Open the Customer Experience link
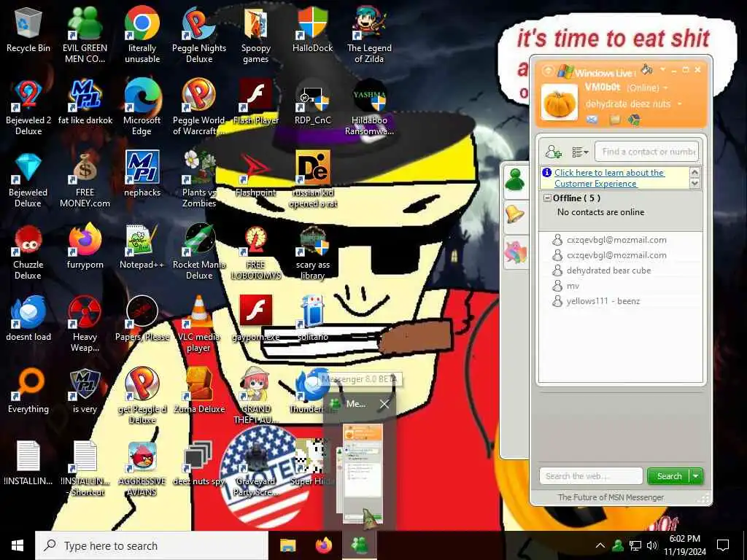 pos(609,178)
